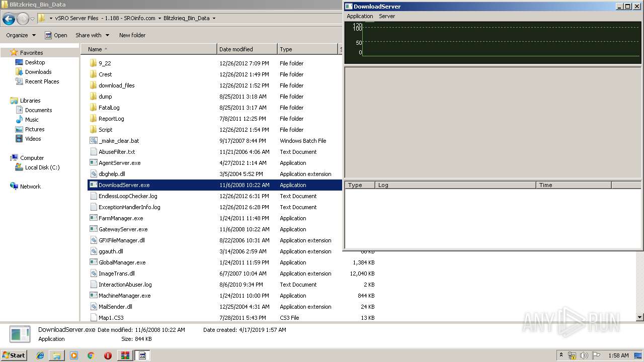Viewport: 644px width, 362px height.
Task: Launch Internet Explorer from the taskbar
Action: tap(40, 355)
